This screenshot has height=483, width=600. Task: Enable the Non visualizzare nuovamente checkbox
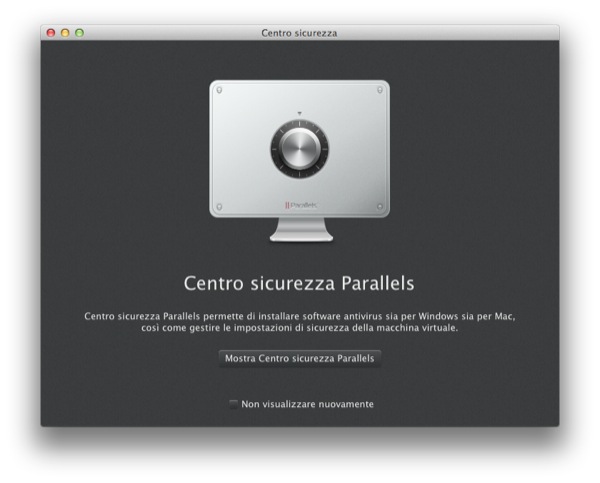(233, 404)
